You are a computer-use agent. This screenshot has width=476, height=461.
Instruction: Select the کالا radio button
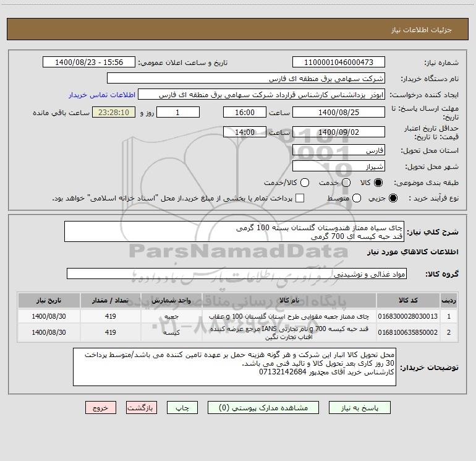point(378,183)
